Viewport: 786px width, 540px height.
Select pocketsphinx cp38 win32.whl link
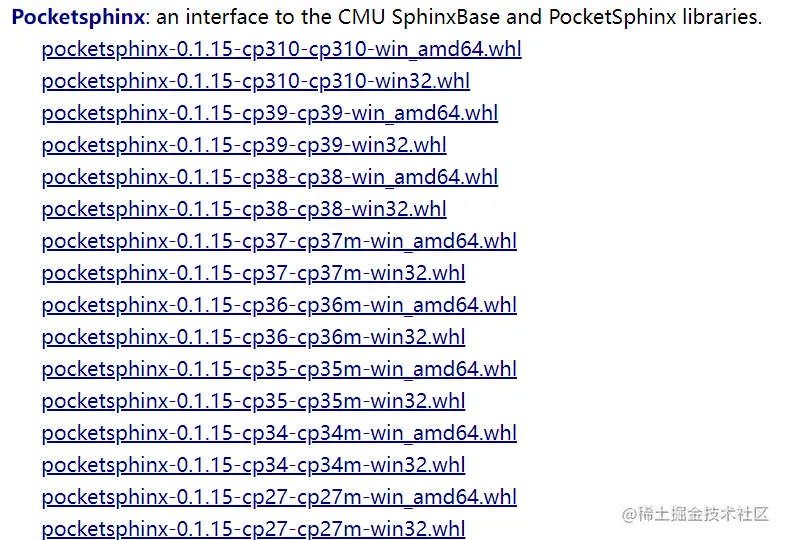(x=243, y=209)
